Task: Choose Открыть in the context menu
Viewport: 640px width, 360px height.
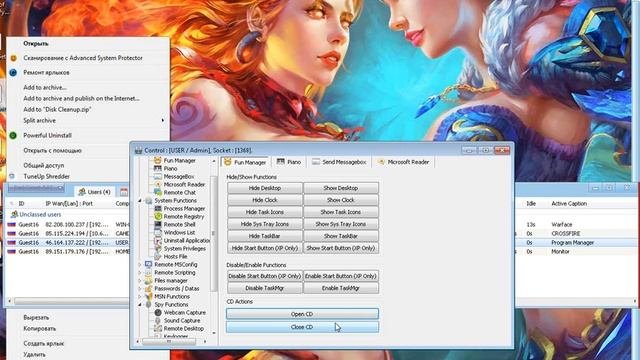Action: 36,43
